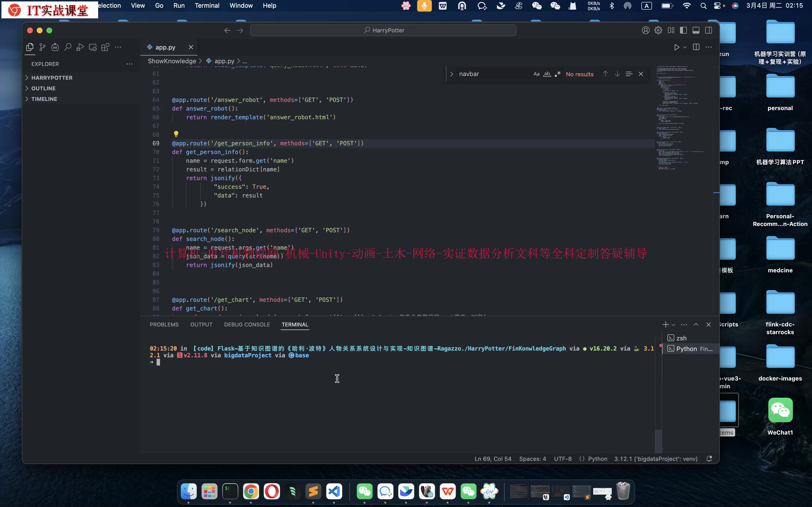Toggle Use Regular Expression in find
This screenshot has height=507, width=812.
pyautogui.click(x=558, y=74)
